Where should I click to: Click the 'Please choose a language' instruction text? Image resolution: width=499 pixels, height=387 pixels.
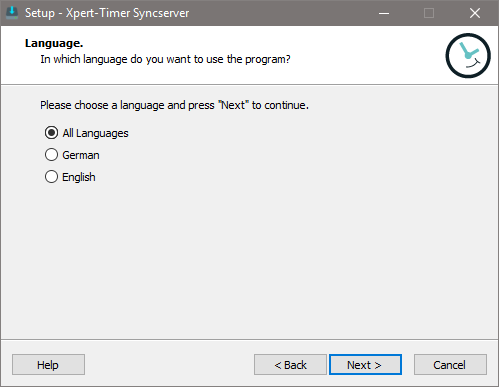174,105
